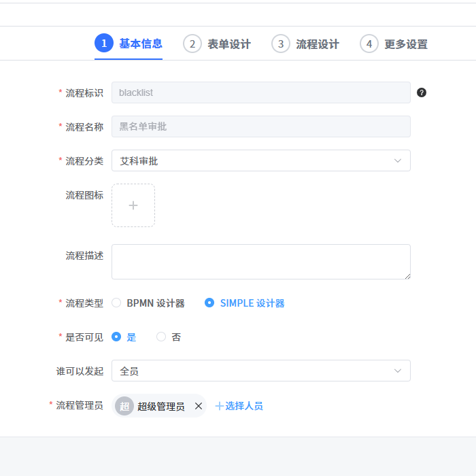
Task: Select the SIMPLE 设计器 radio option
Action: coord(209,303)
